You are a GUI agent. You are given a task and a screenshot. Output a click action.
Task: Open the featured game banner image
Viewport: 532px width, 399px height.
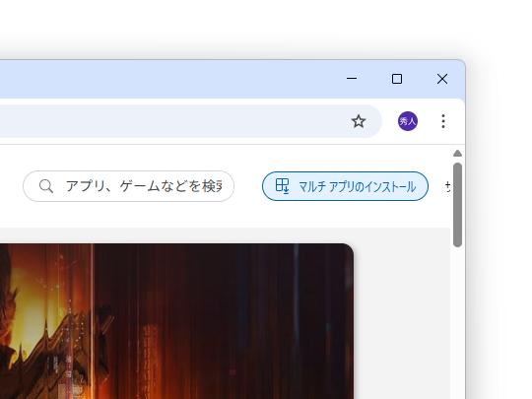[176, 321]
